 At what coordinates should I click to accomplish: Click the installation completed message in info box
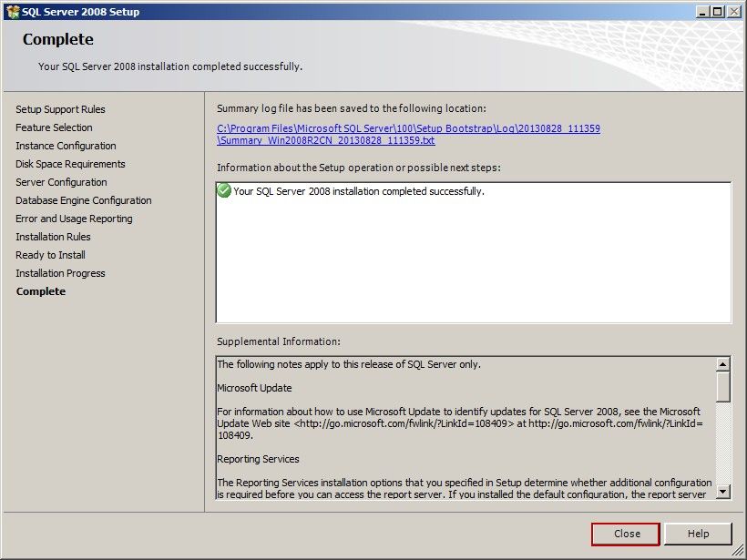point(359,191)
